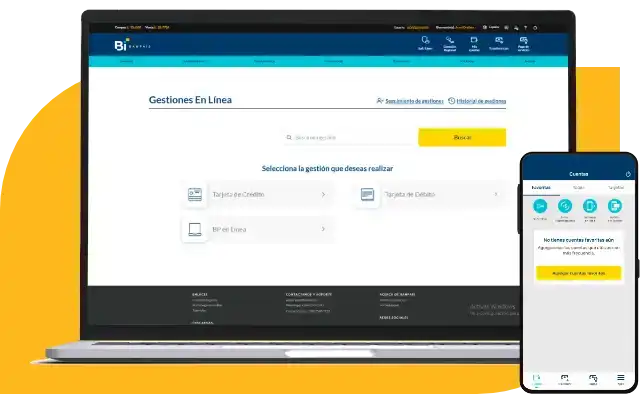
Task: Click the first item in teal menu bar
Action: tap(126, 61)
